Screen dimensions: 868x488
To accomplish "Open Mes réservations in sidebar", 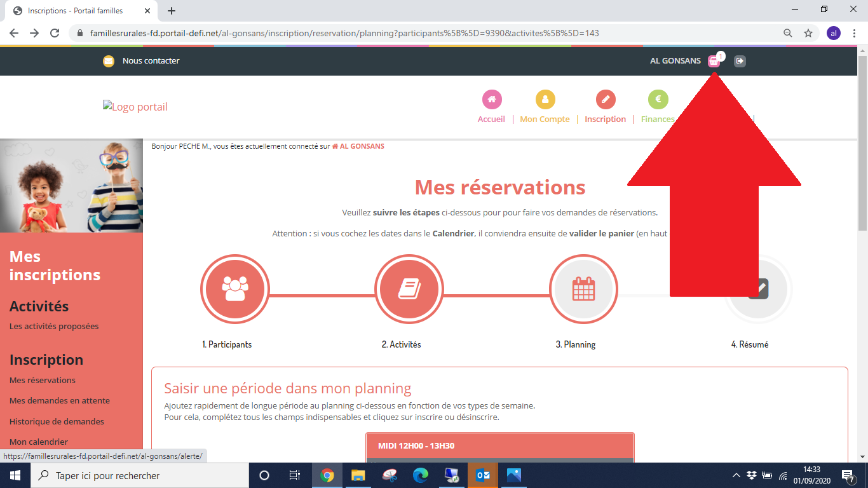I will (x=43, y=380).
